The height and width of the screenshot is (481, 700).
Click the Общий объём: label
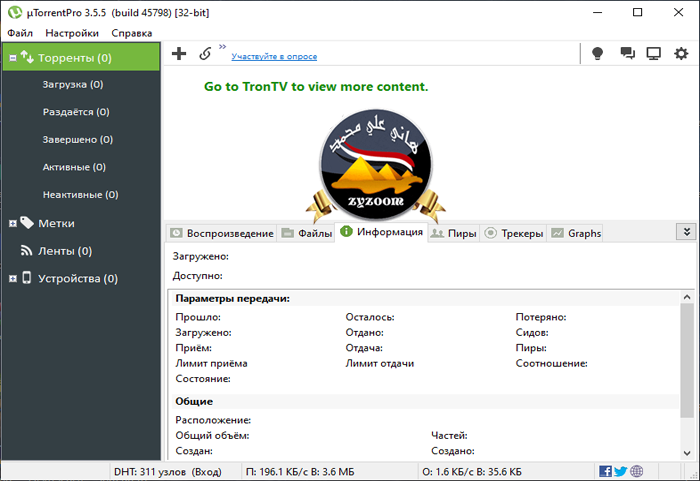[x=212, y=435]
